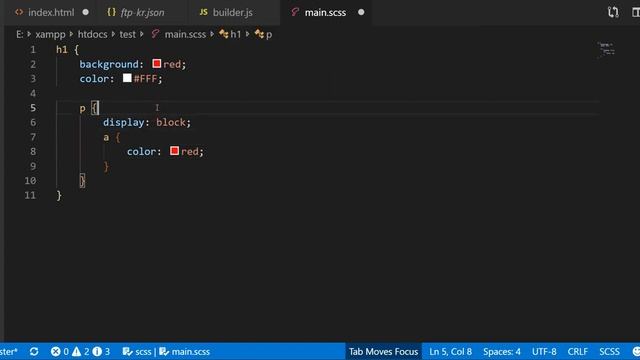The width and height of the screenshot is (640, 360).
Task: Click the Sass icon on main.scss tab
Action: [x=295, y=12]
